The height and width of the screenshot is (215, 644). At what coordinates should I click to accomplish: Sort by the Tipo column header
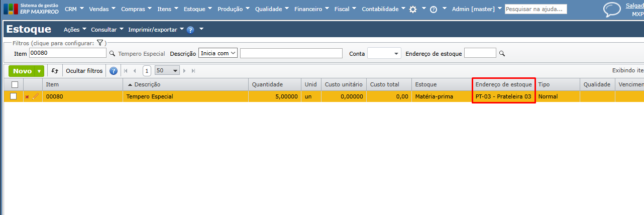coord(557,84)
